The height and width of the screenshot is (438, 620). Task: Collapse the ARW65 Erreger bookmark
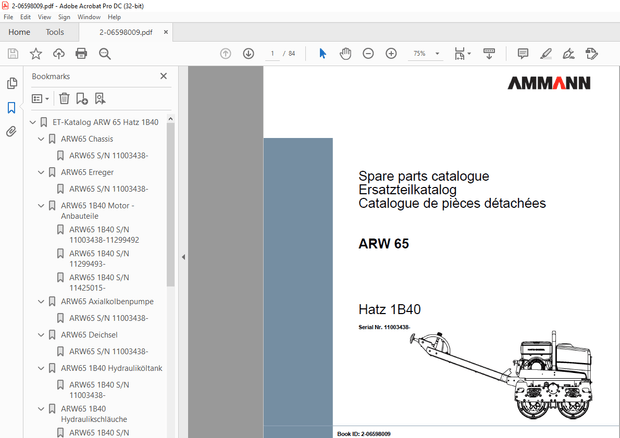coord(41,172)
